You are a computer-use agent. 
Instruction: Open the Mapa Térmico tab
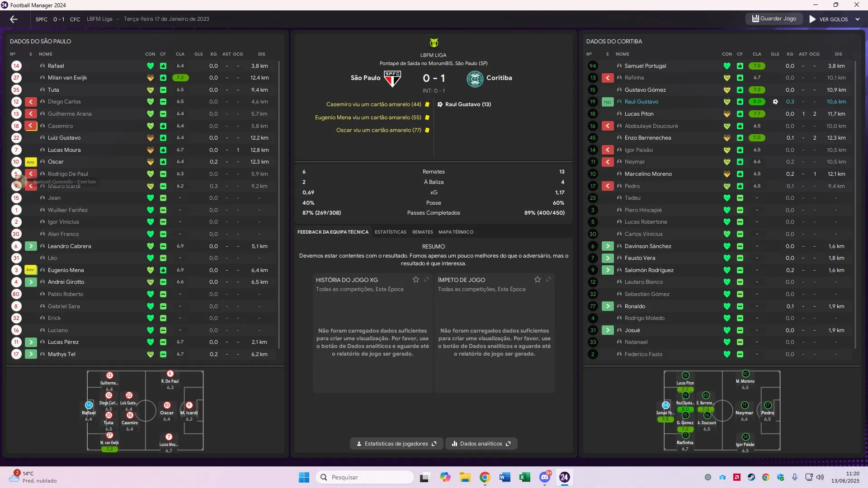point(456,232)
